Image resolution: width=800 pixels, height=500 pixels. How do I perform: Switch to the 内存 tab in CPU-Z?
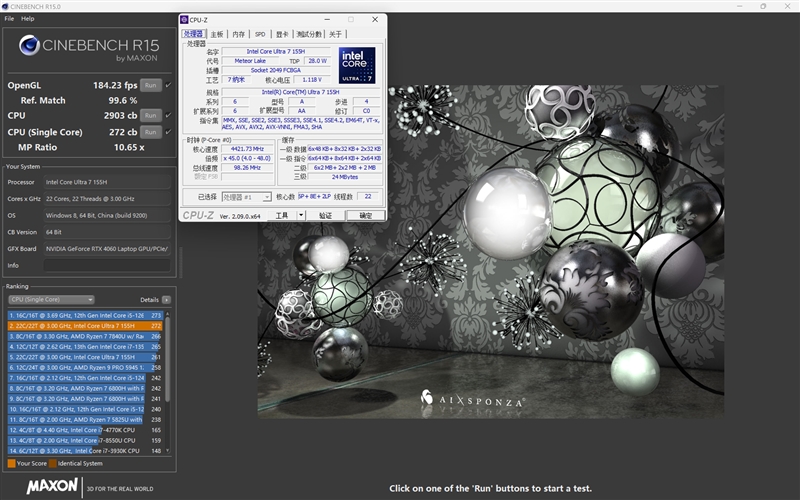(238, 34)
